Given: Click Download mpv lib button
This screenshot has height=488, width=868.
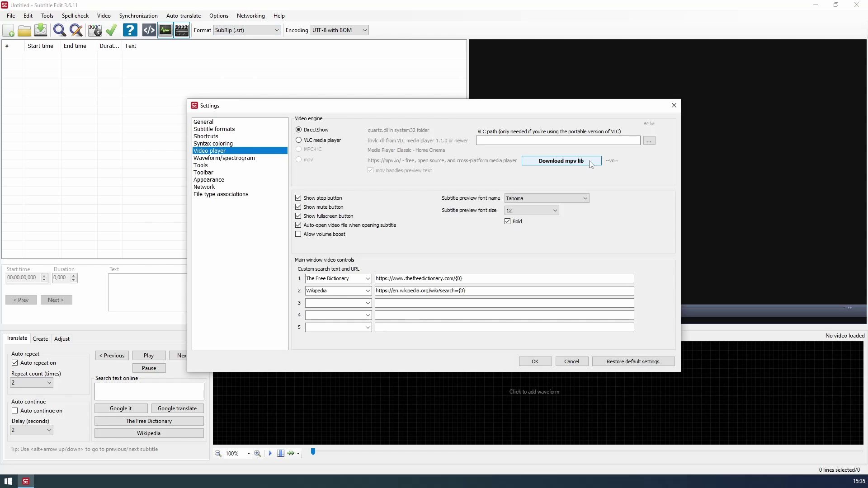Looking at the screenshot, I should click(x=561, y=161).
